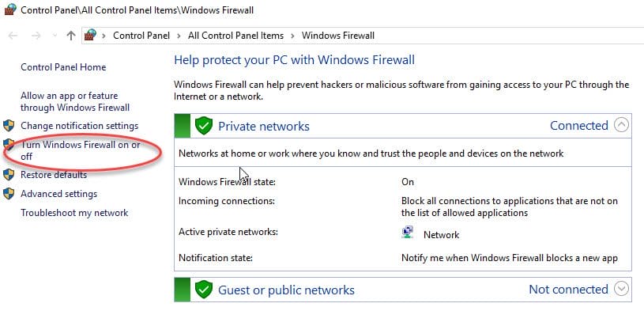Collapse the Private networks section
644x326 pixels.
pos(621,125)
